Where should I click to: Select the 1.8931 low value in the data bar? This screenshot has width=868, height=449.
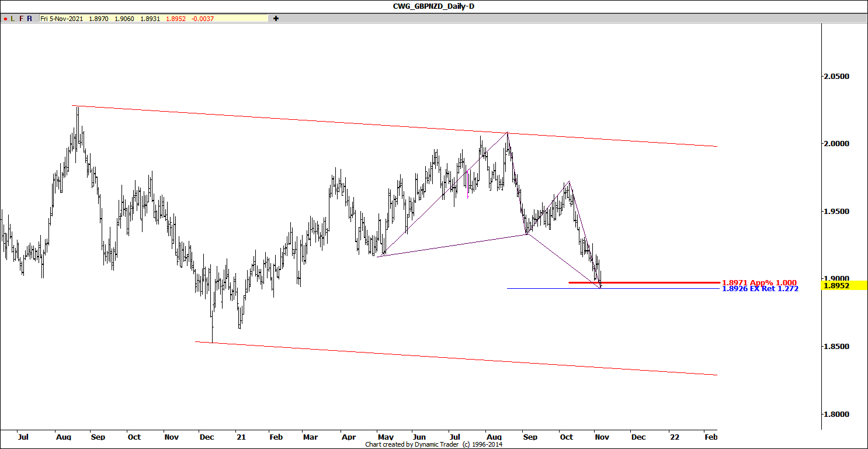click(150, 19)
